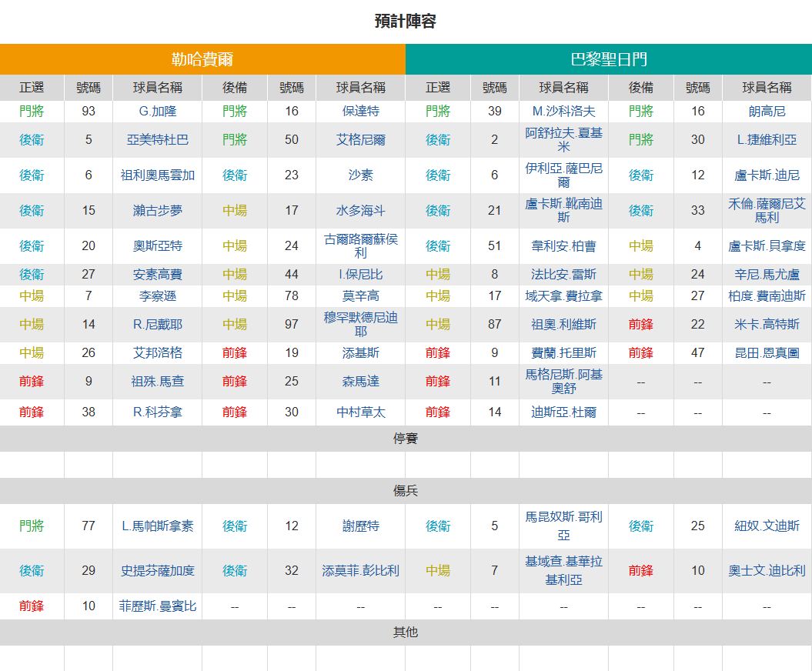Open player link G.加隆
Viewport: 812px width, 671px height.
[158, 112]
